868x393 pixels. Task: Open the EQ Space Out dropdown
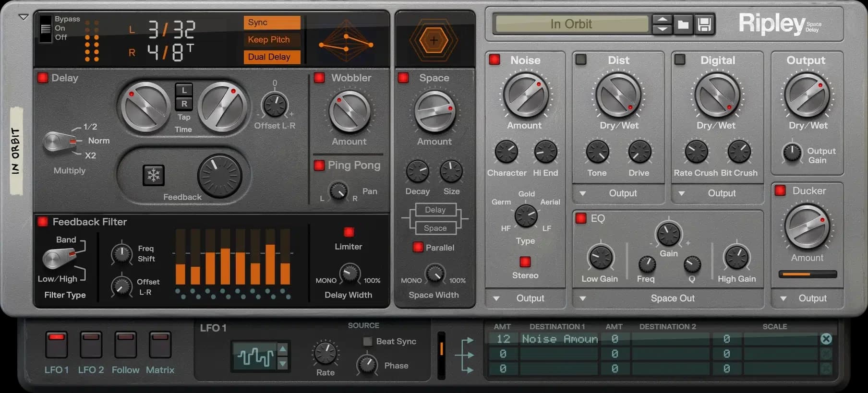coord(583,298)
